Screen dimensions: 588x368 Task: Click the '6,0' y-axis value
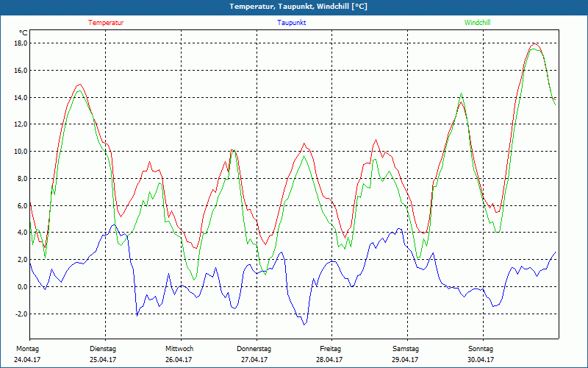pos(23,205)
